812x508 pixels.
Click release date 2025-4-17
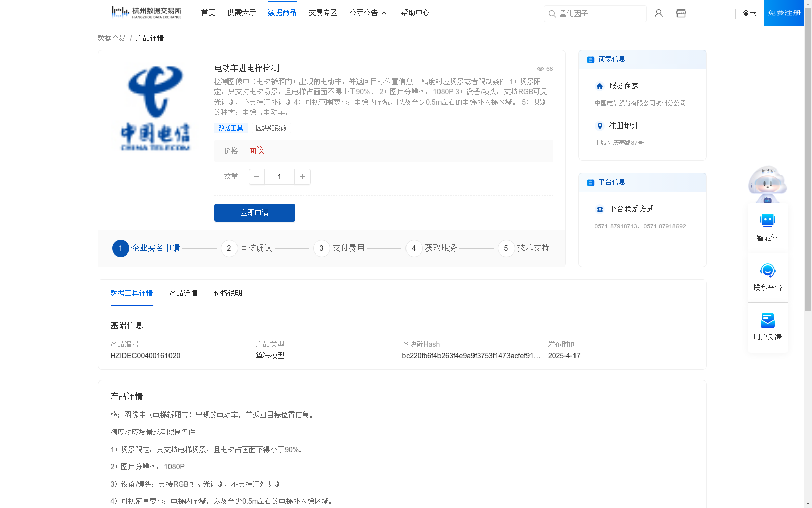564,356
